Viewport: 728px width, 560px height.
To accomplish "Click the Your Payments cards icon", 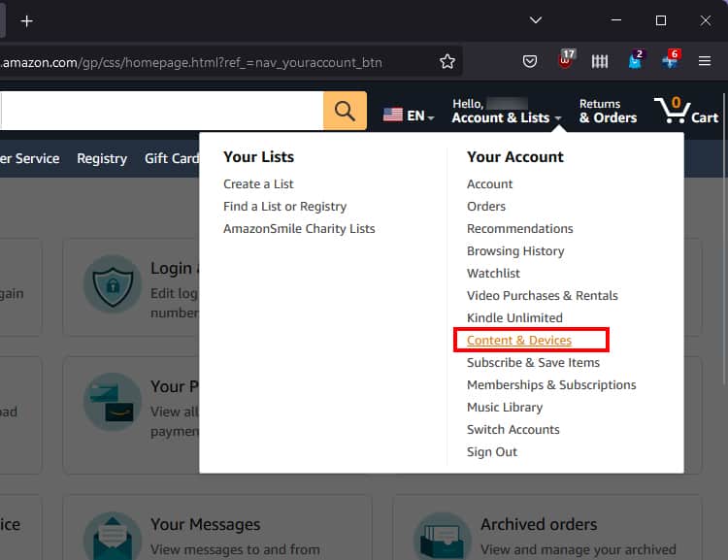I will (113, 402).
